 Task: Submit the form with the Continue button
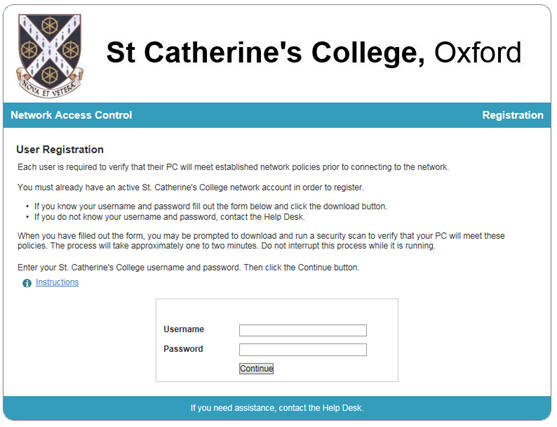pyautogui.click(x=256, y=368)
